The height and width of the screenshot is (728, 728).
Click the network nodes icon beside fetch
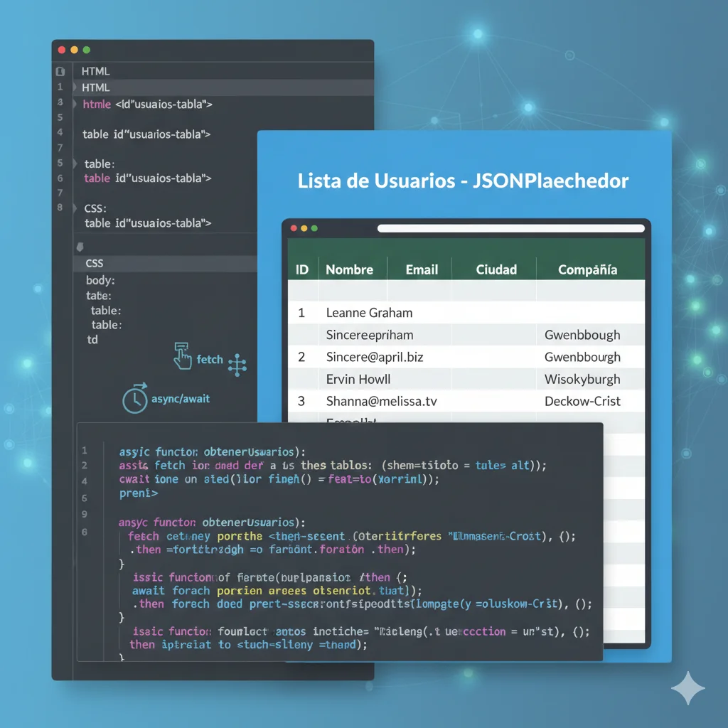(x=237, y=365)
